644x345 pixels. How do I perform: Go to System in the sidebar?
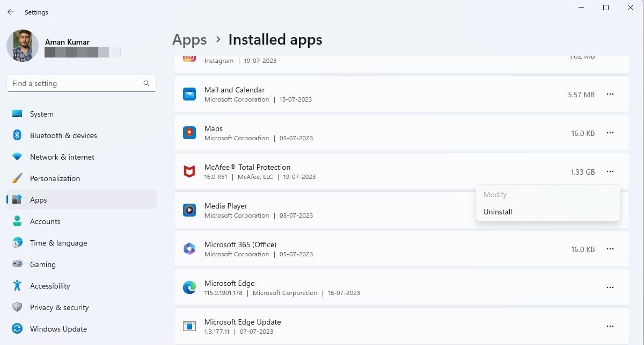point(42,114)
